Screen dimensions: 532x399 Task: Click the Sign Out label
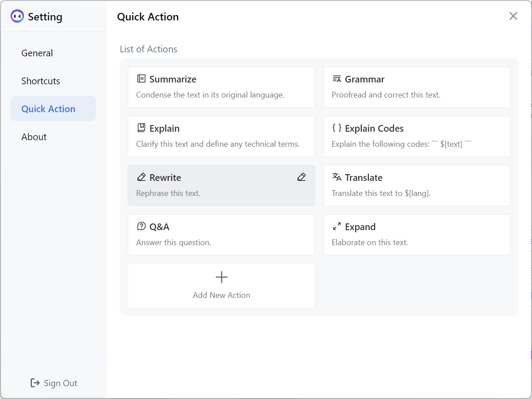[60, 383]
